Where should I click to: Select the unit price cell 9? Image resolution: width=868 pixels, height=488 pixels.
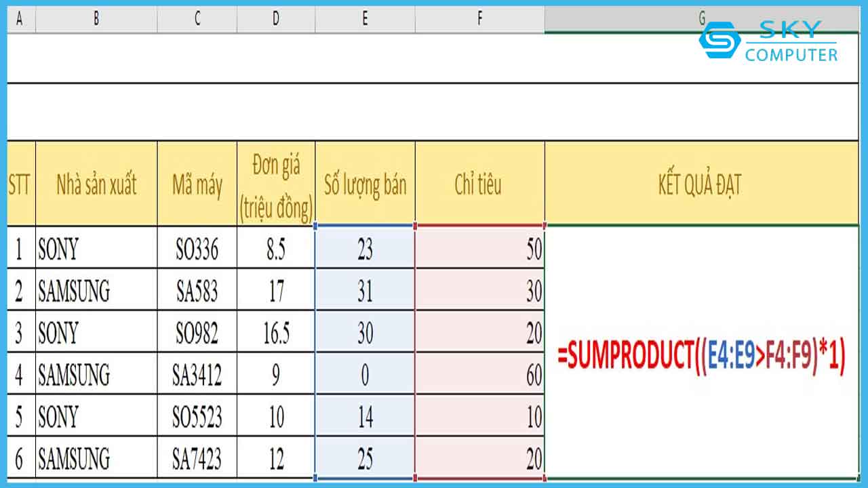coord(276,373)
